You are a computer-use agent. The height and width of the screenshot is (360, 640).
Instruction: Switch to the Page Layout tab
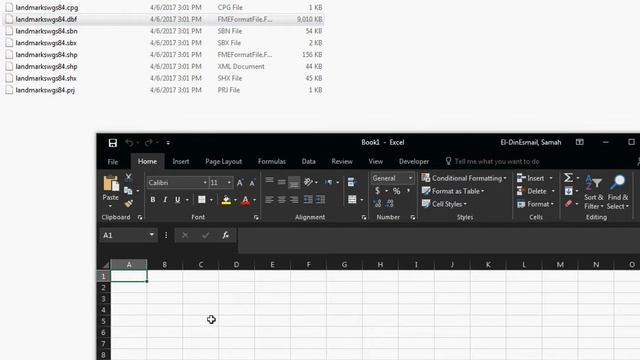pyautogui.click(x=223, y=162)
